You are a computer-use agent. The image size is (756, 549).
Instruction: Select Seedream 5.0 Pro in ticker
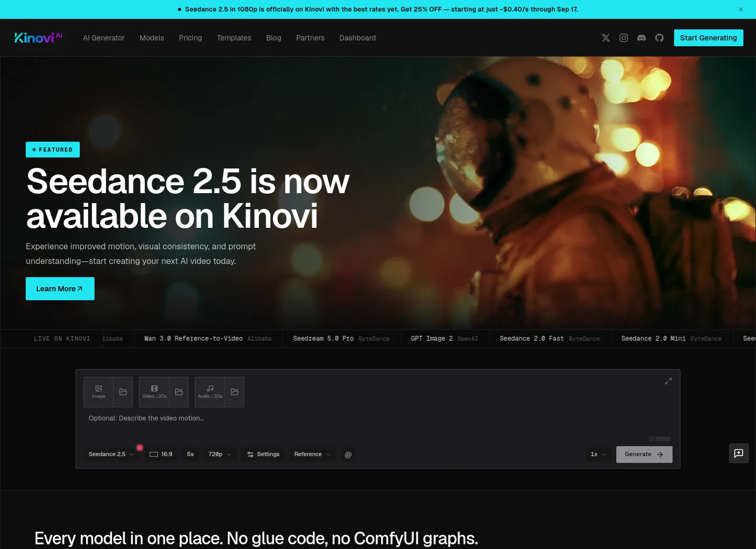pyautogui.click(x=341, y=339)
